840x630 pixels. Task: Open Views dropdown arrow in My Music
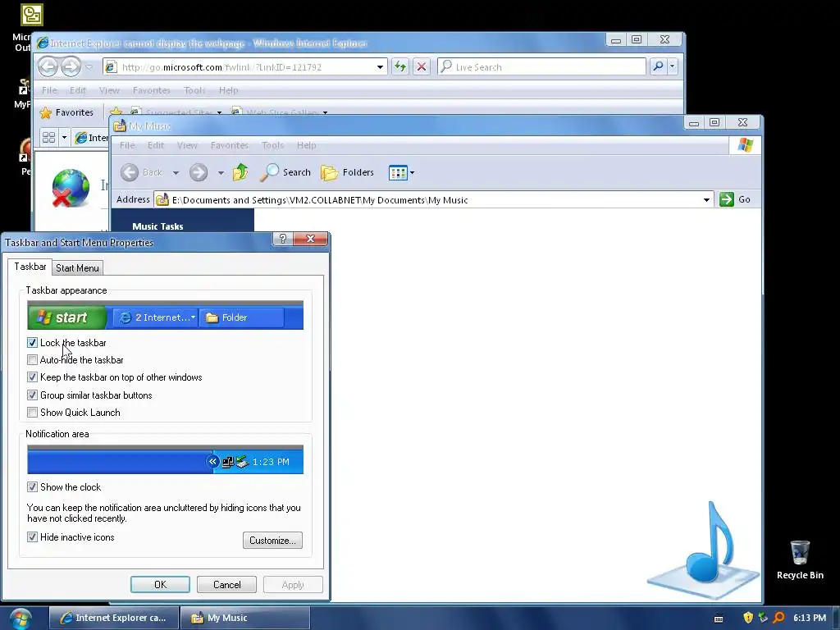(412, 173)
